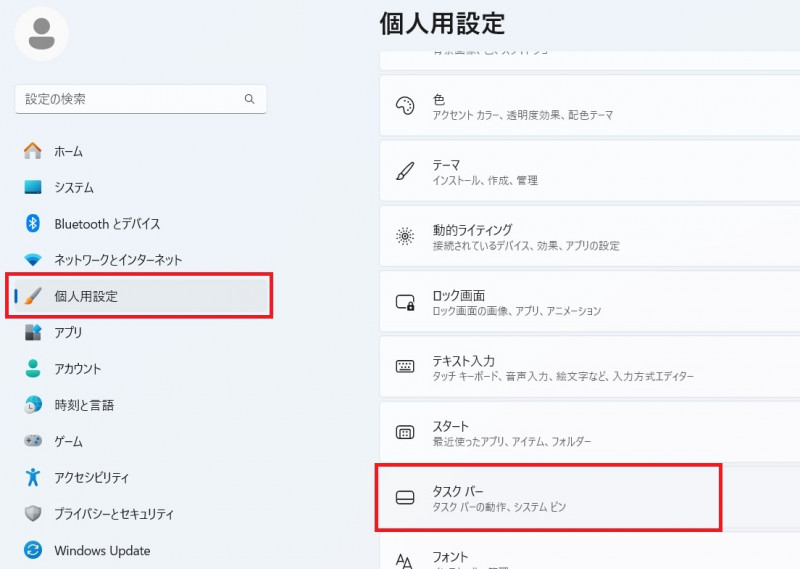Select 個人用設定 in the sidebar

point(141,296)
